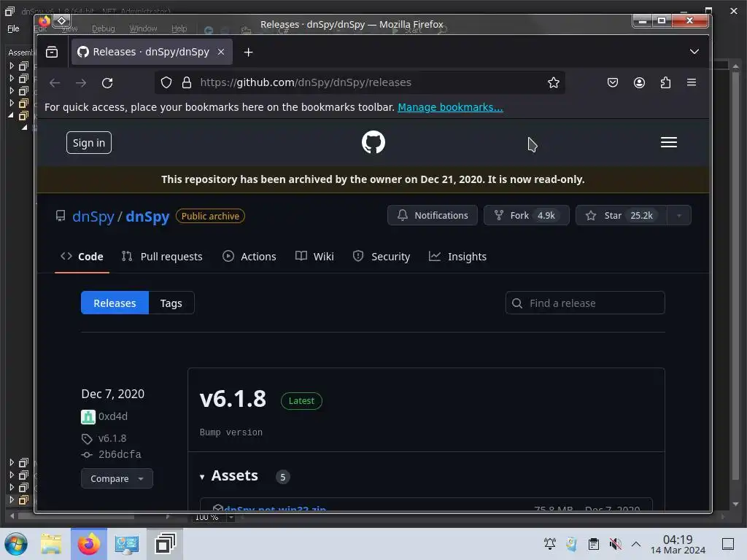Open dnSpy zoom level dropdown
Screen dimensions: 747x560
231,518
